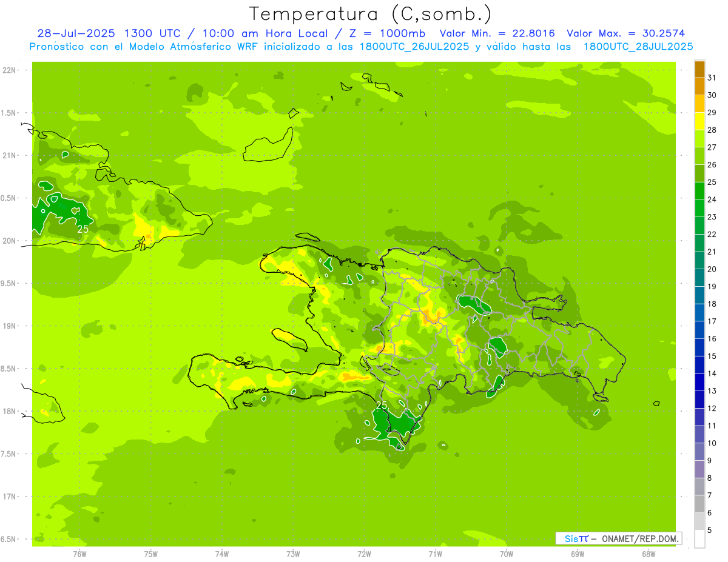Click the "25" contour label over southwestern Dominican Republic

[x=382, y=405]
